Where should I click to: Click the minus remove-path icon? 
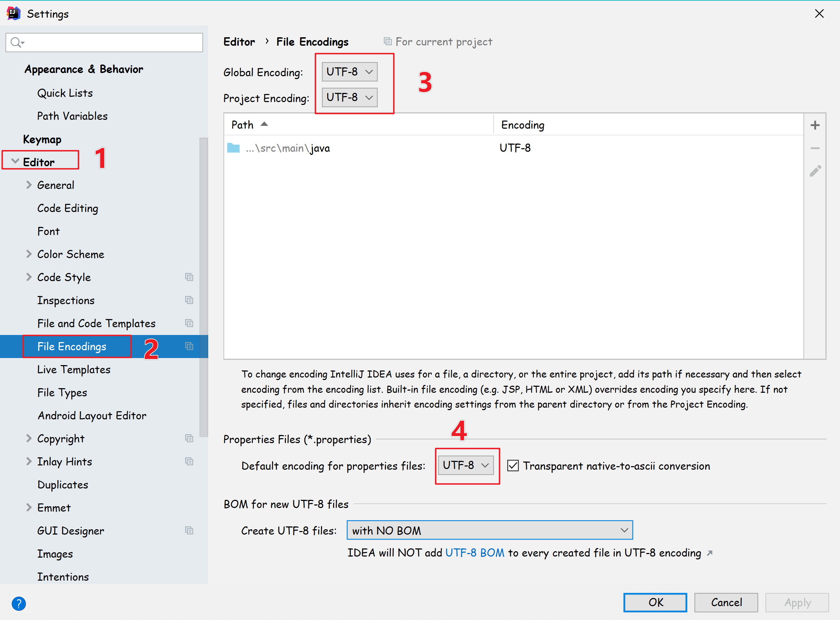coord(814,148)
